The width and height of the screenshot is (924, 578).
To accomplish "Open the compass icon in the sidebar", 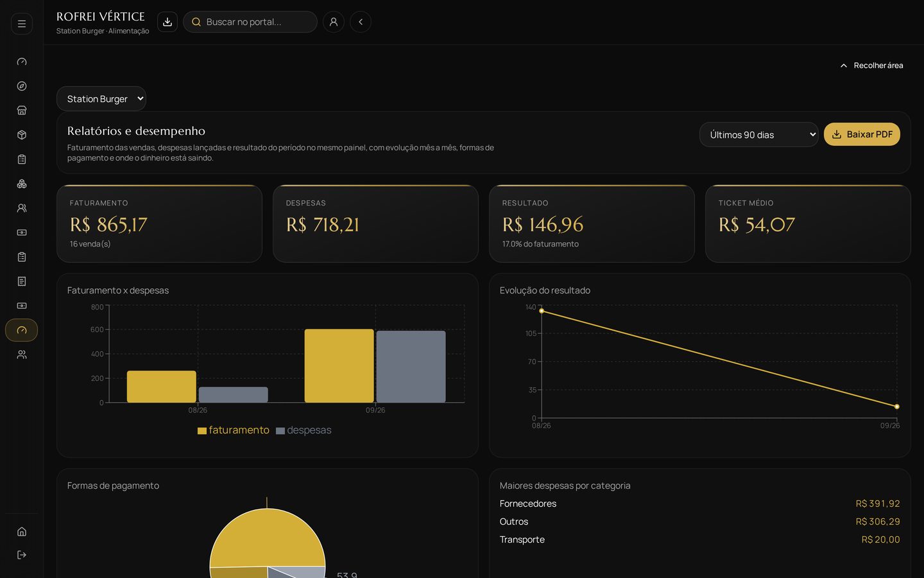I will 22,86.
